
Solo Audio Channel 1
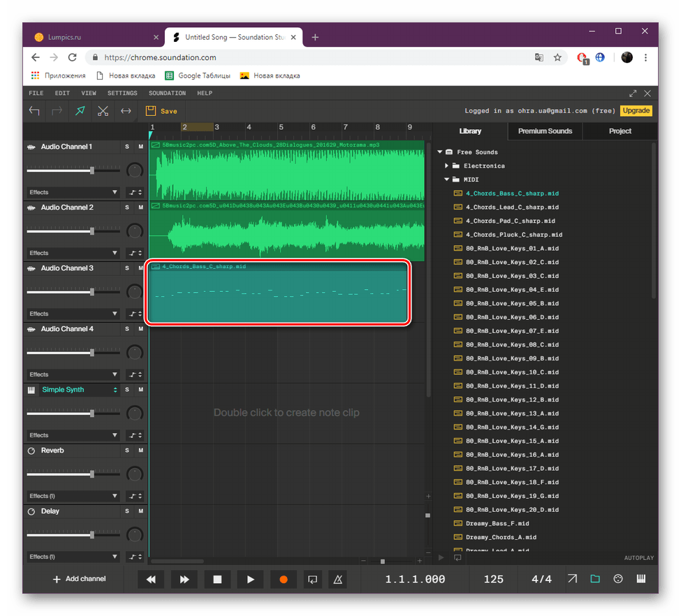coord(127,147)
